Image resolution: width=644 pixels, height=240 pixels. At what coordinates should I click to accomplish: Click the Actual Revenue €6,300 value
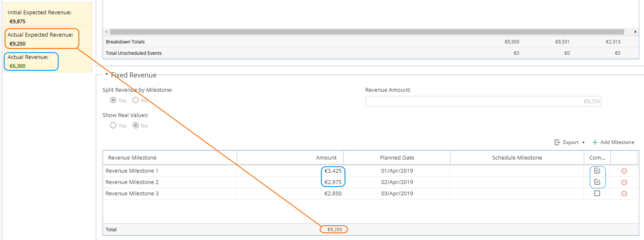pyautogui.click(x=18, y=66)
